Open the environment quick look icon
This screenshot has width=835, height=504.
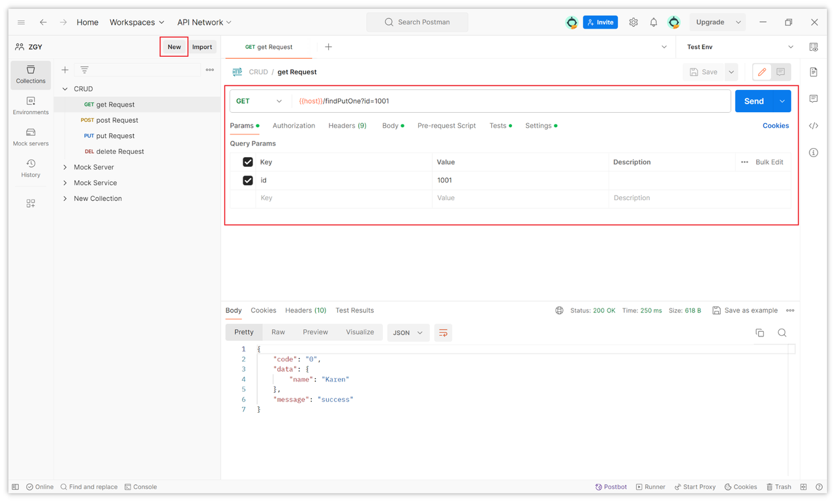click(813, 47)
